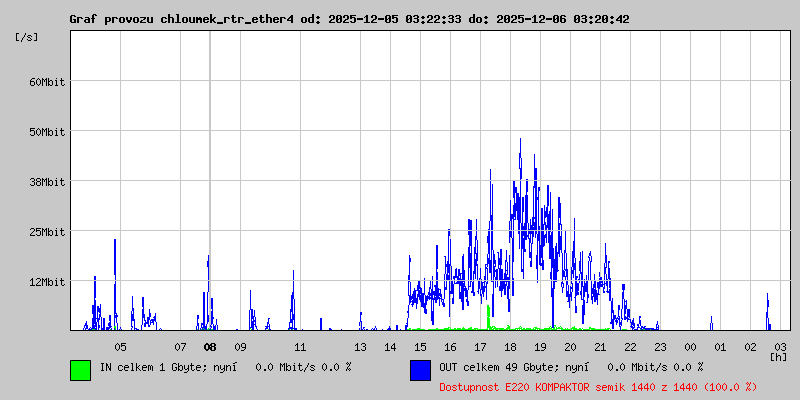Click the 13 hour marker on x-axis
800x400 pixels.
point(360,347)
